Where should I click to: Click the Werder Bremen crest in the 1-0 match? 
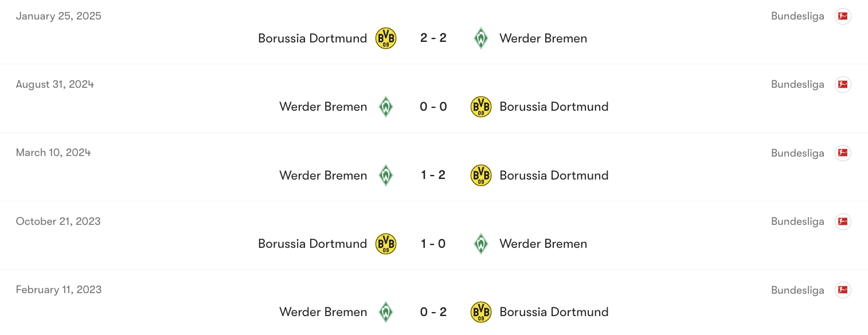click(x=481, y=243)
